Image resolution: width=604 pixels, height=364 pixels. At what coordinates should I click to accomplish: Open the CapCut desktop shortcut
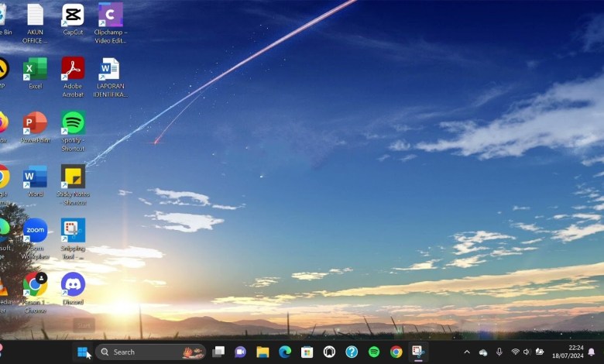click(x=73, y=19)
